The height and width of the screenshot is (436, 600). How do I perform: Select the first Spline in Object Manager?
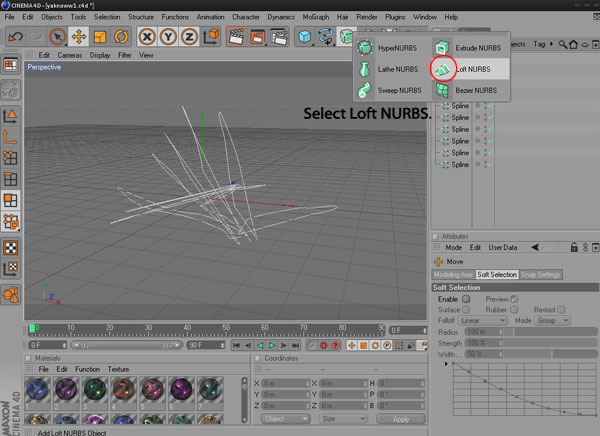tap(460, 106)
